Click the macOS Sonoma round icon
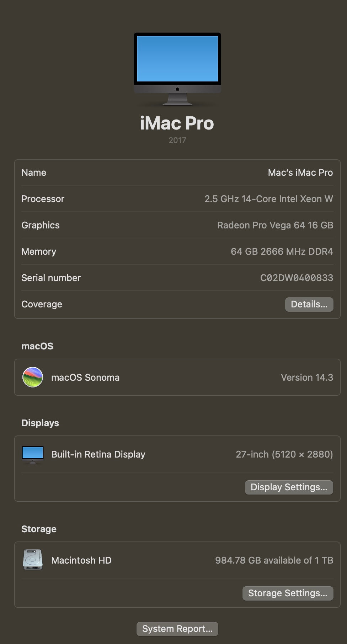347x644 pixels. tap(33, 377)
